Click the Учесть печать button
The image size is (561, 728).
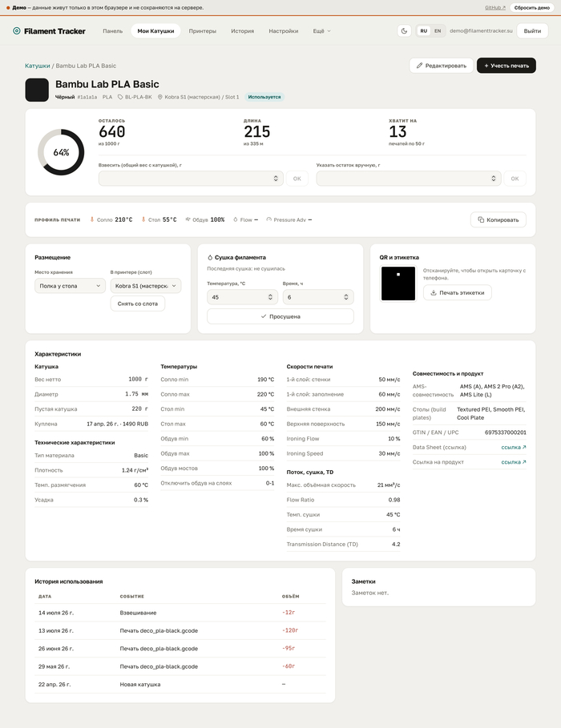(x=507, y=66)
